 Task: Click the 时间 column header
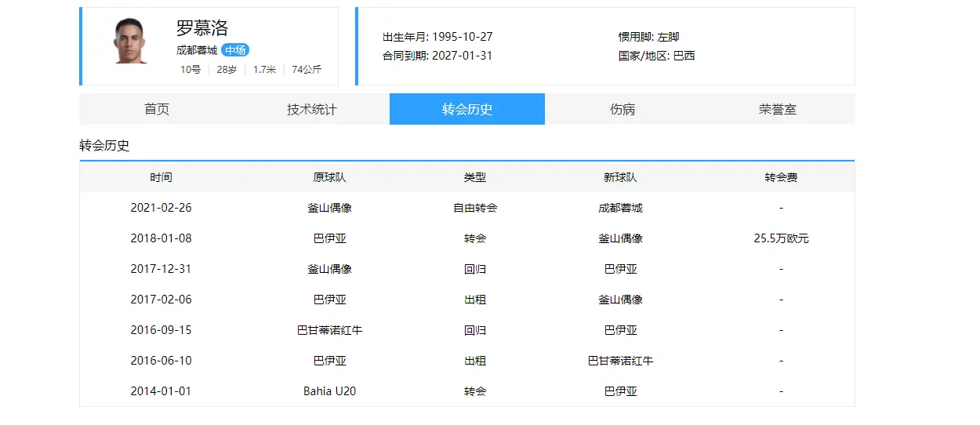[x=161, y=177]
